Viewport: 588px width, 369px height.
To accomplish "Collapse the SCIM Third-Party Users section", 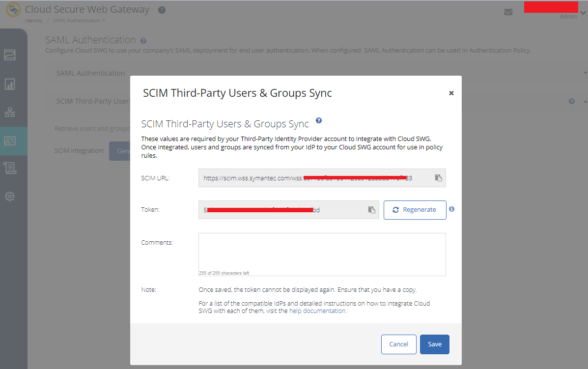I will click(x=585, y=102).
